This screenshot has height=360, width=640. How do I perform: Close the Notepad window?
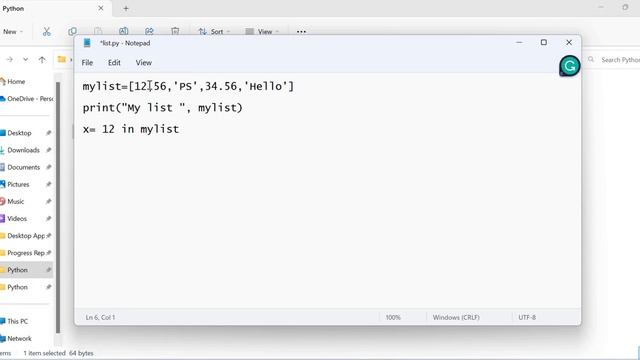coord(569,42)
